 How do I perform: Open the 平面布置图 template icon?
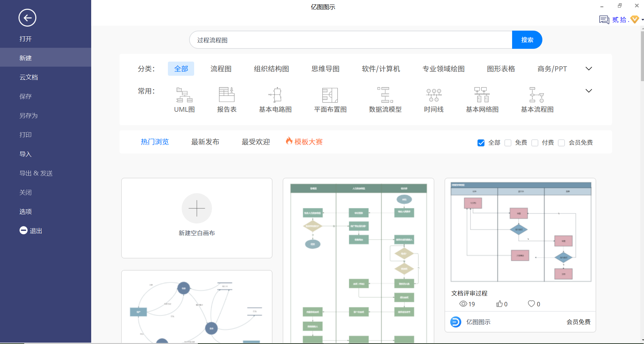[330, 95]
